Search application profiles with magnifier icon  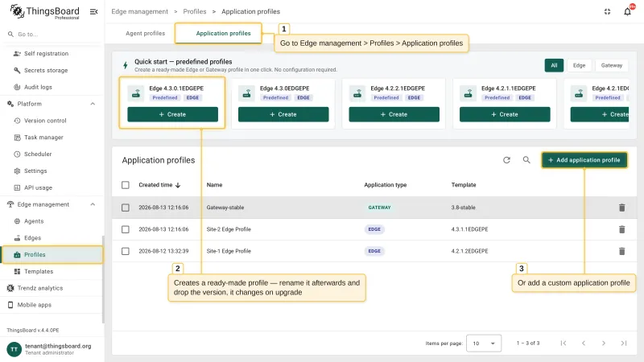[x=526, y=160]
